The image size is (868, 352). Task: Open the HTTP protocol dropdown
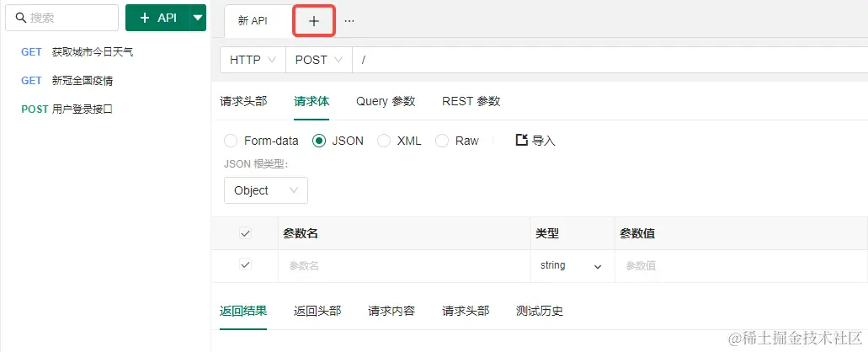click(253, 60)
